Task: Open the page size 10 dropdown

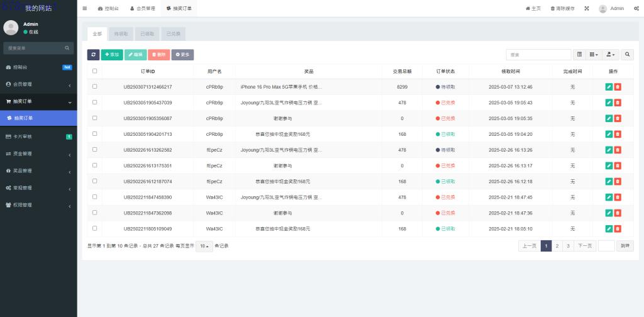Action: [x=204, y=246]
